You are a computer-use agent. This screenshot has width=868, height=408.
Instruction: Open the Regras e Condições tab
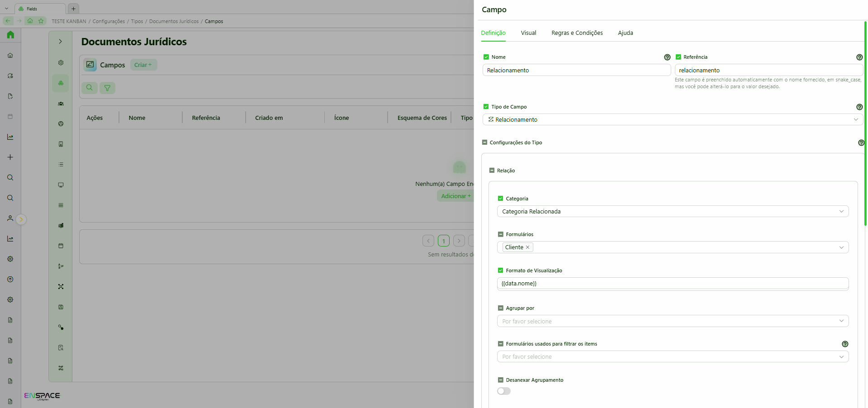pos(577,33)
